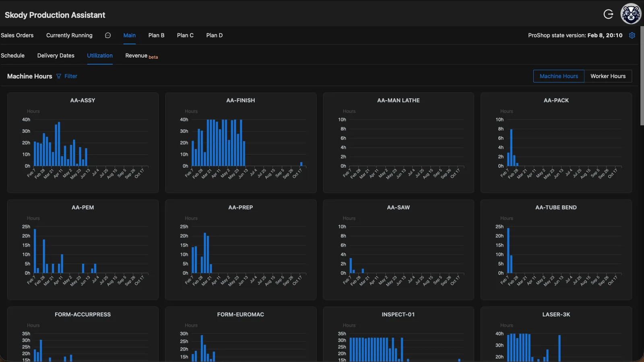644x362 pixels.
Task: Click the AA-SAW chart title
Action: pyautogui.click(x=398, y=207)
